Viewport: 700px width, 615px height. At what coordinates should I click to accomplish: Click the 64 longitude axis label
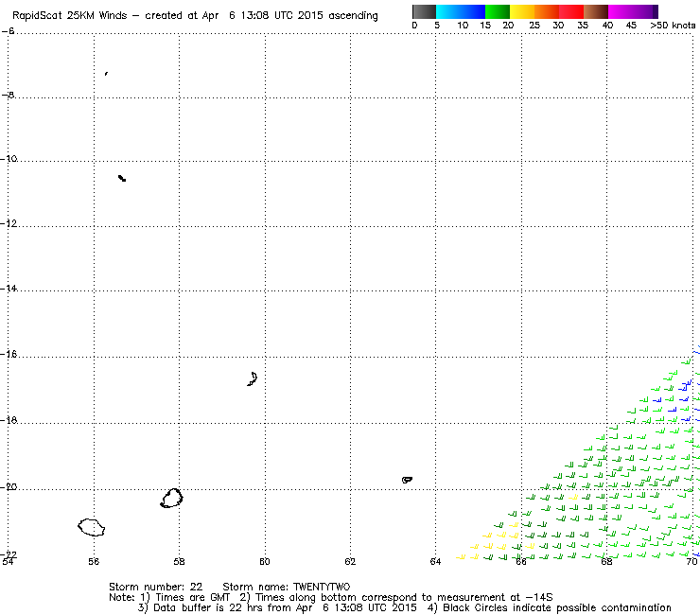pyautogui.click(x=436, y=561)
